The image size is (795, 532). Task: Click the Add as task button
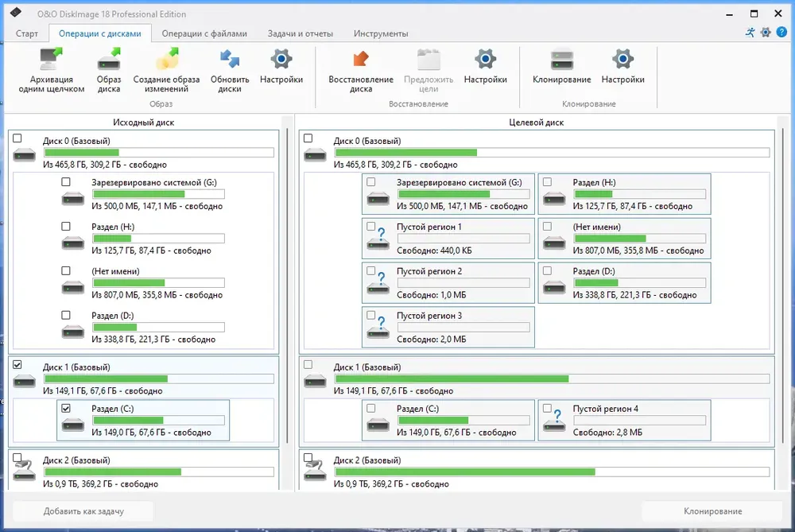pyautogui.click(x=83, y=511)
